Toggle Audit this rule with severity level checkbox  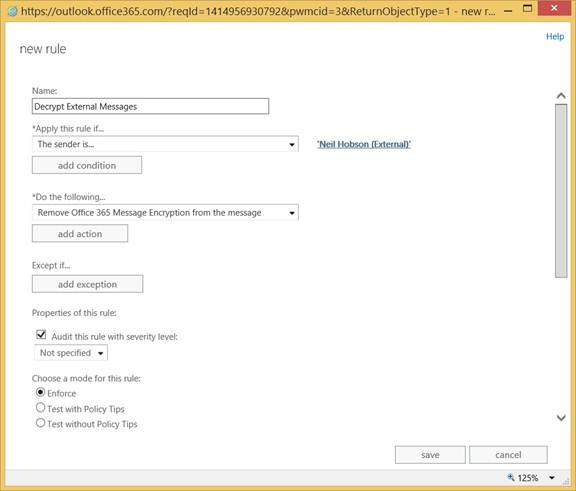coord(41,335)
